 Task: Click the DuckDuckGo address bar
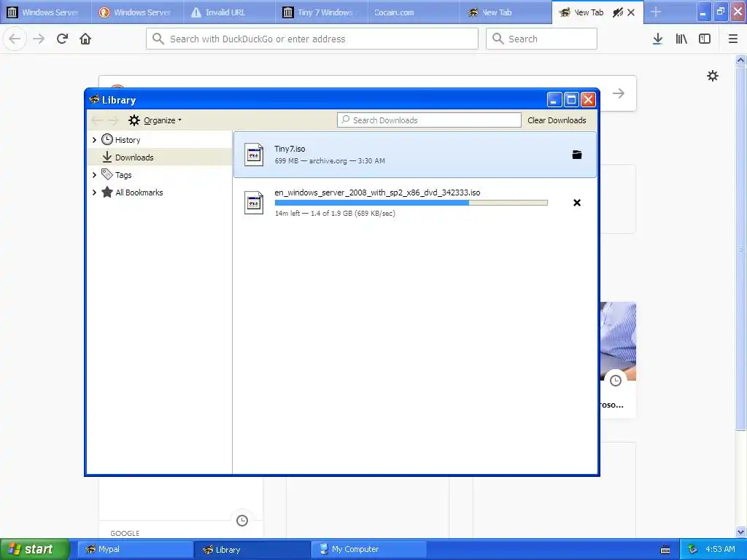pos(312,39)
